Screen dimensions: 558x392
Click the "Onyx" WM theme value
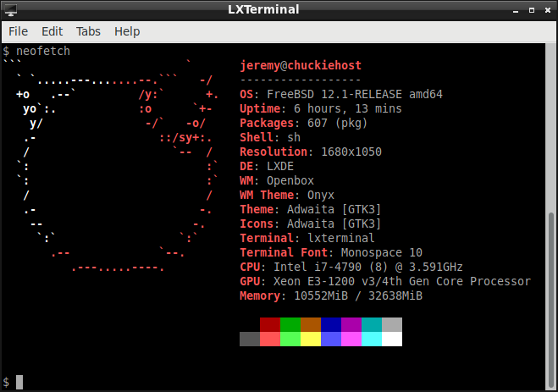click(x=321, y=196)
